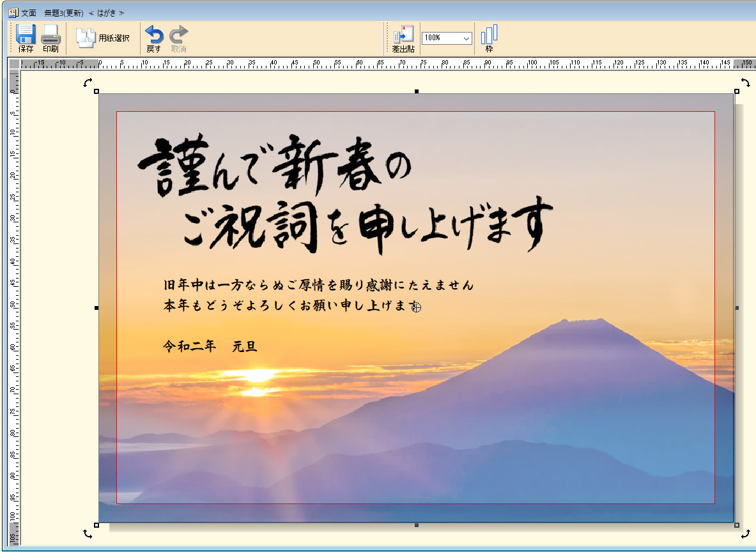This screenshot has width=756, height=552.
Task: Click the calligraphy text 謹んで新春の
Action: [275, 165]
